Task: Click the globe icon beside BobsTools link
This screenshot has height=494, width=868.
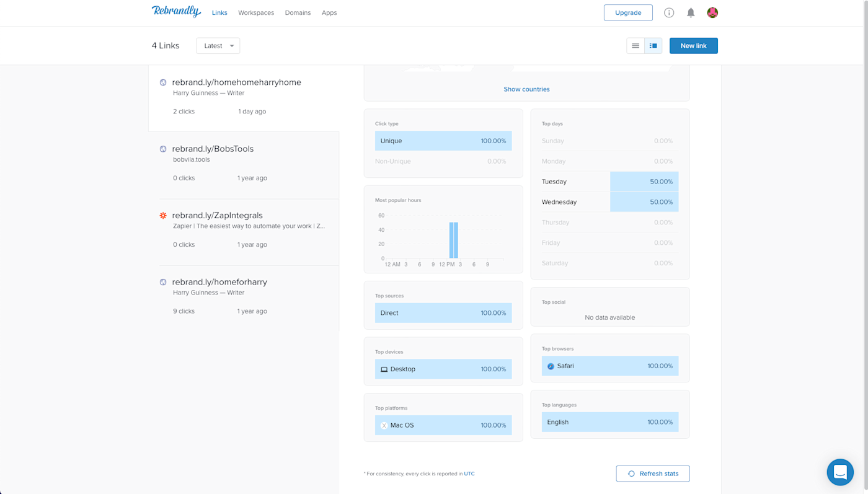Action: click(163, 149)
